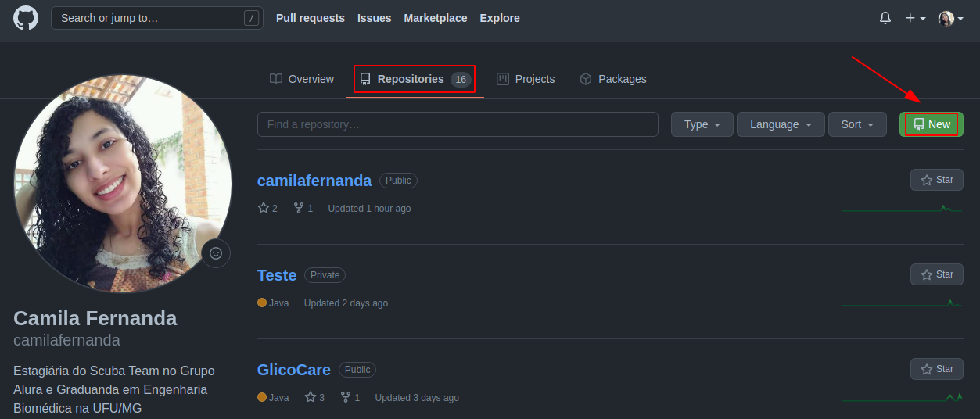Image resolution: width=980 pixels, height=419 pixels.
Task: Open Marketplace in top navigation
Action: 436,18
